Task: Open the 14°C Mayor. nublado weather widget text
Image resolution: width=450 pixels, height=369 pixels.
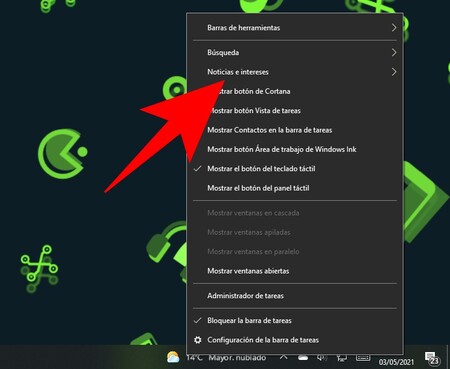Action: click(226, 358)
